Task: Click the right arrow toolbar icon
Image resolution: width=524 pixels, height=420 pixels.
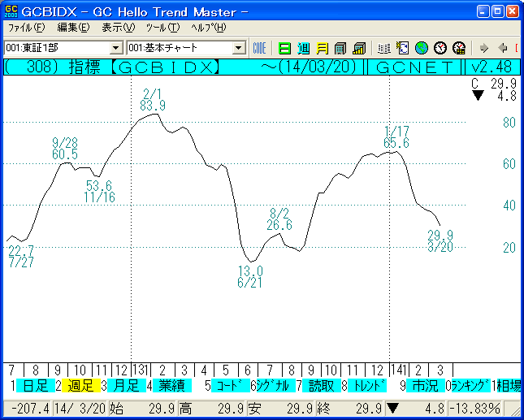Action: coord(483,49)
